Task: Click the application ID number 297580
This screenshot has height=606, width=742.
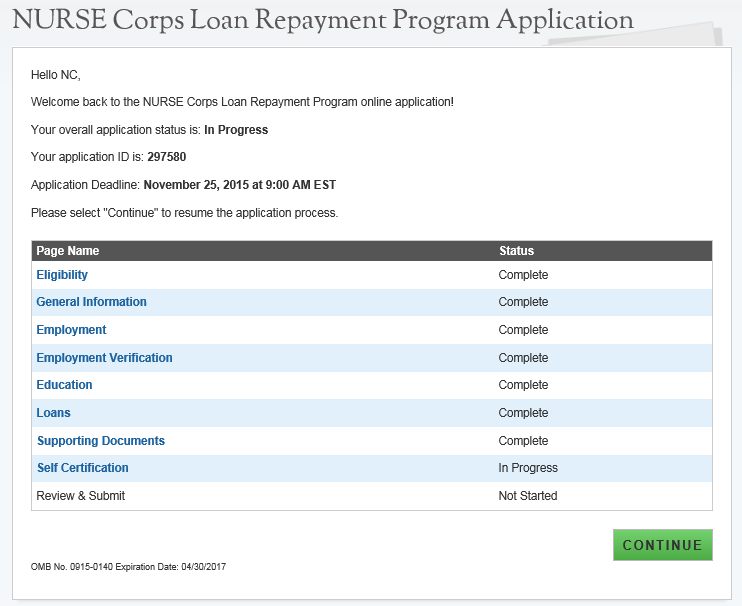Action: (166, 157)
